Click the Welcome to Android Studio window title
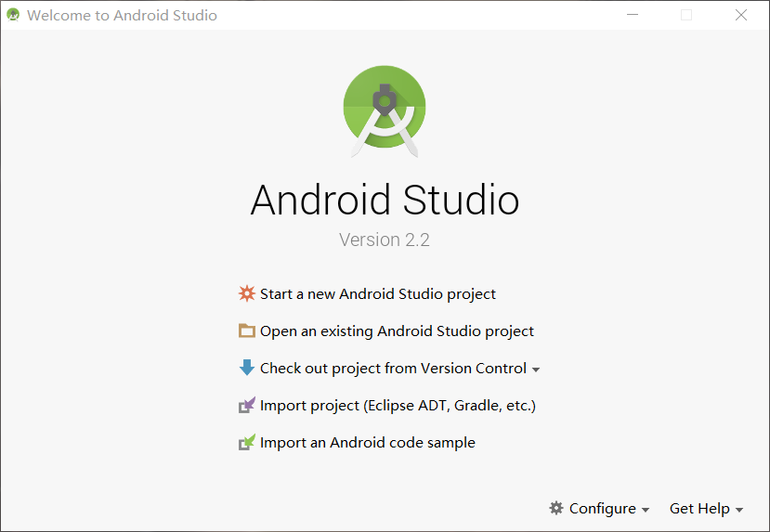The image size is (770, 532). tap(122, 15)
